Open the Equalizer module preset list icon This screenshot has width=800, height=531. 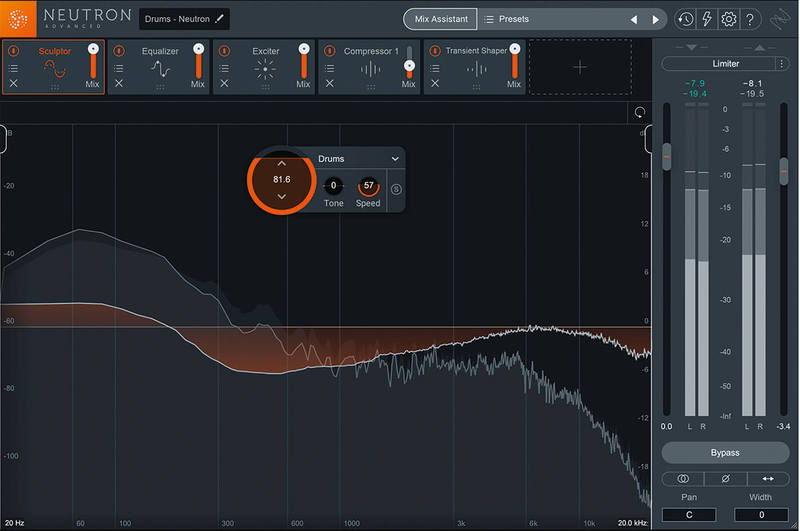[119, 68]
